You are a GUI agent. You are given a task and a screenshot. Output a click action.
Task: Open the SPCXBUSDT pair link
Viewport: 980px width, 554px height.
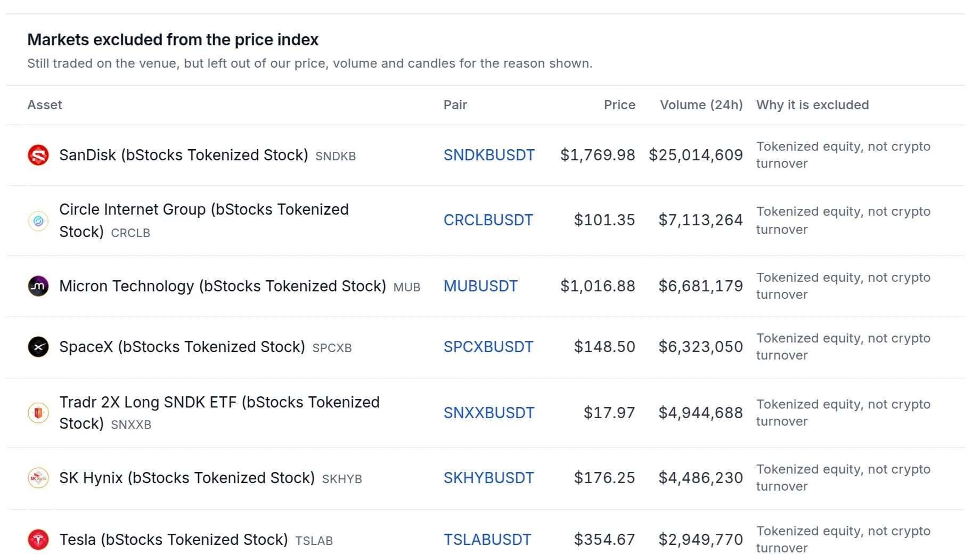pos(488,347)
